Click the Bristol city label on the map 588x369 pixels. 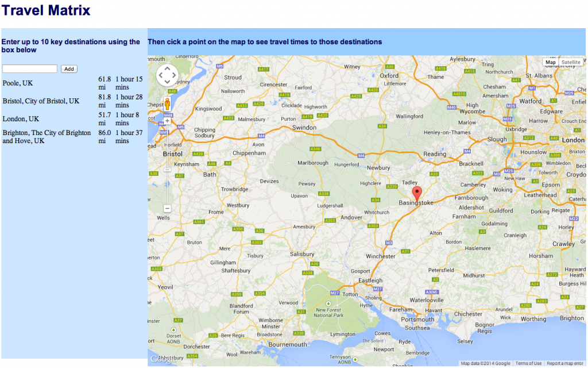[172, 154]
